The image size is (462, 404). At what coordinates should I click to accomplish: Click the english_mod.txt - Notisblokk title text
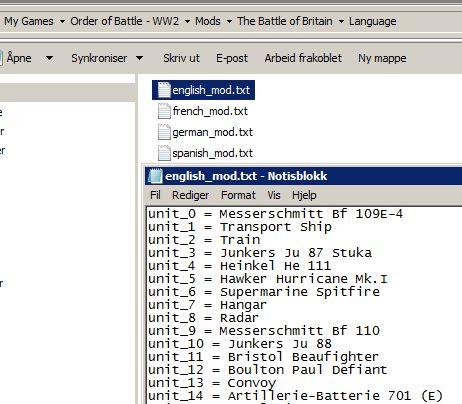246,176
